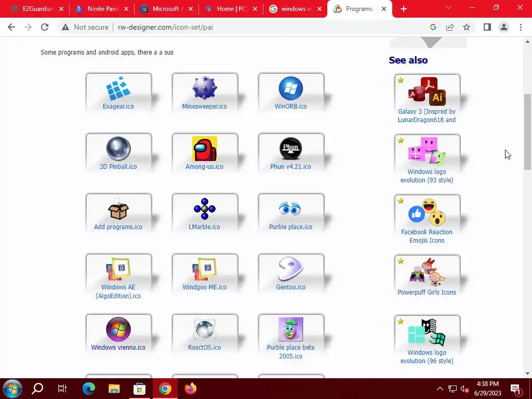The height and width of the screenshot is (399, 532).
Task: Click the Powerpuff Girls Icons link text
Action: (427, 292)
